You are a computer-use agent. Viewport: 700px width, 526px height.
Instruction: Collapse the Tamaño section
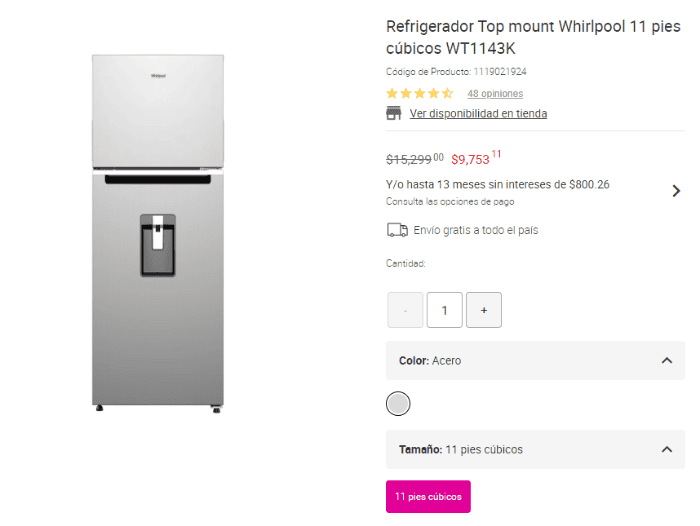pos(667,449)
